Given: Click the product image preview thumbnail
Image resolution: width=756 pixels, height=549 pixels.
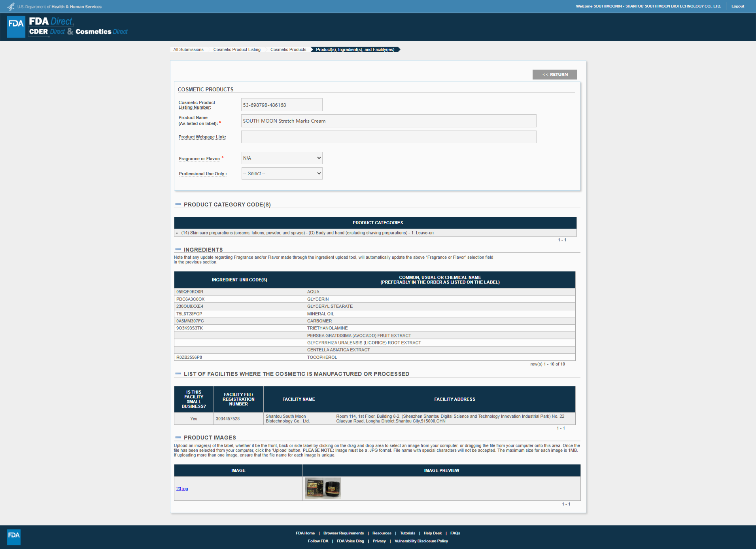Looking at the screenshot, I should pyautogui.click(x=323, y=488).
